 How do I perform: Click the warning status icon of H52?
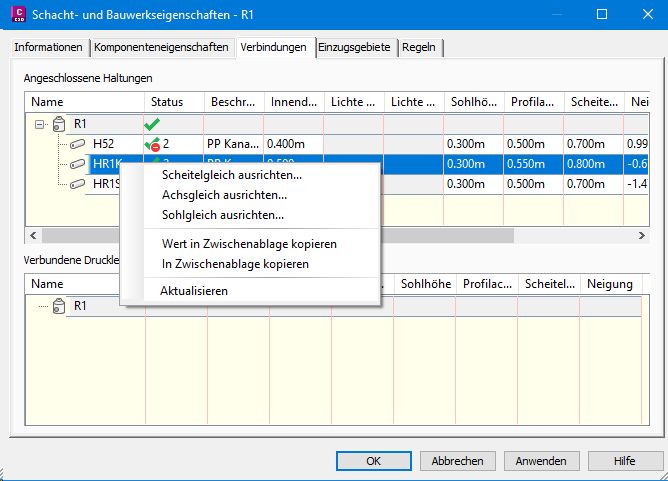pos(152,144)
